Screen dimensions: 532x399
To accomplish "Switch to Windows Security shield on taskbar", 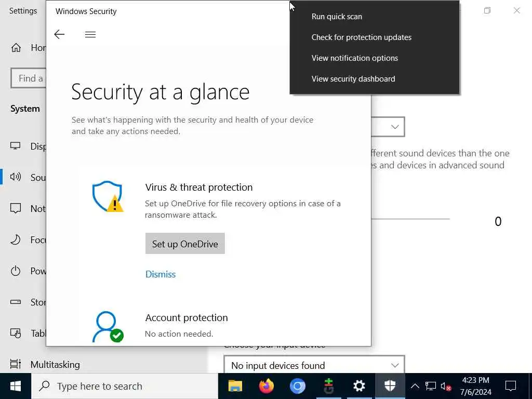I will 390,386.
